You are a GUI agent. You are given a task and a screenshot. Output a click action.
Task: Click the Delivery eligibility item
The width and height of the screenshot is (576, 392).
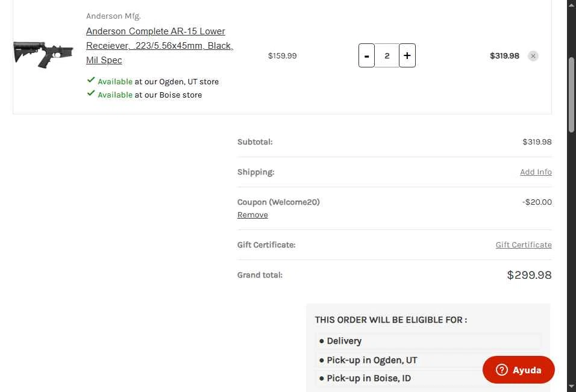tap(428, 341)
